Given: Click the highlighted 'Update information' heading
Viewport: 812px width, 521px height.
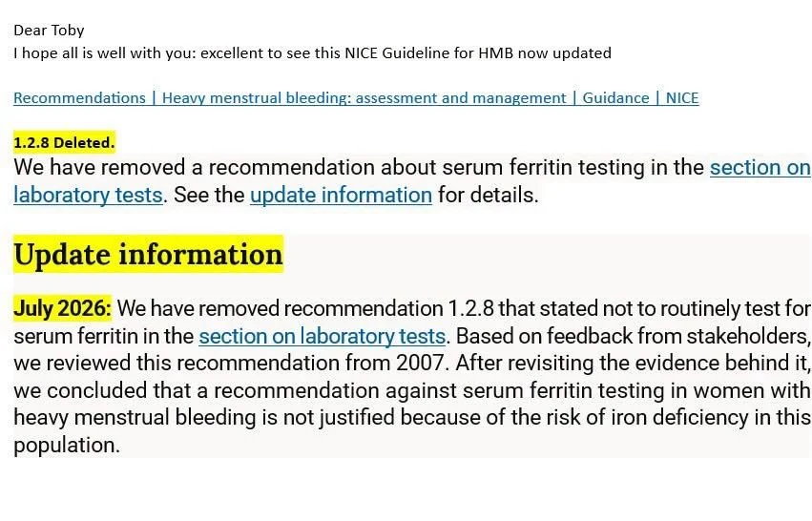Looking at the screenshot, I should [x=148, y=254].
